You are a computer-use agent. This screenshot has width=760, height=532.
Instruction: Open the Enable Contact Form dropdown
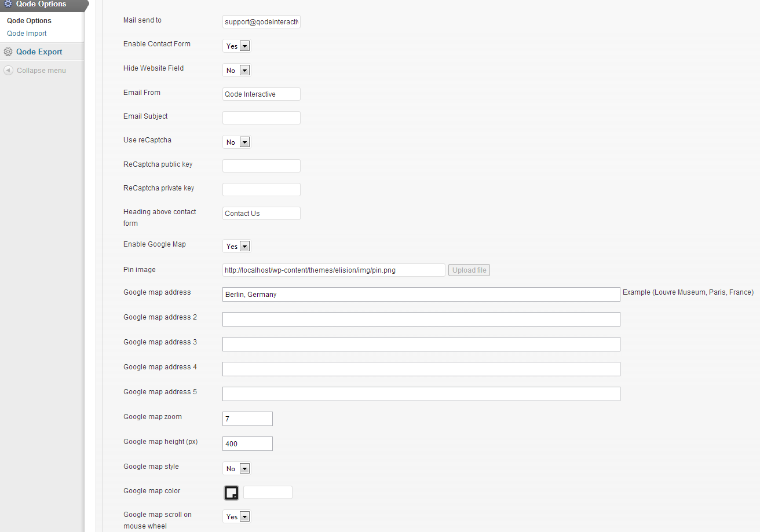(237, 46)
